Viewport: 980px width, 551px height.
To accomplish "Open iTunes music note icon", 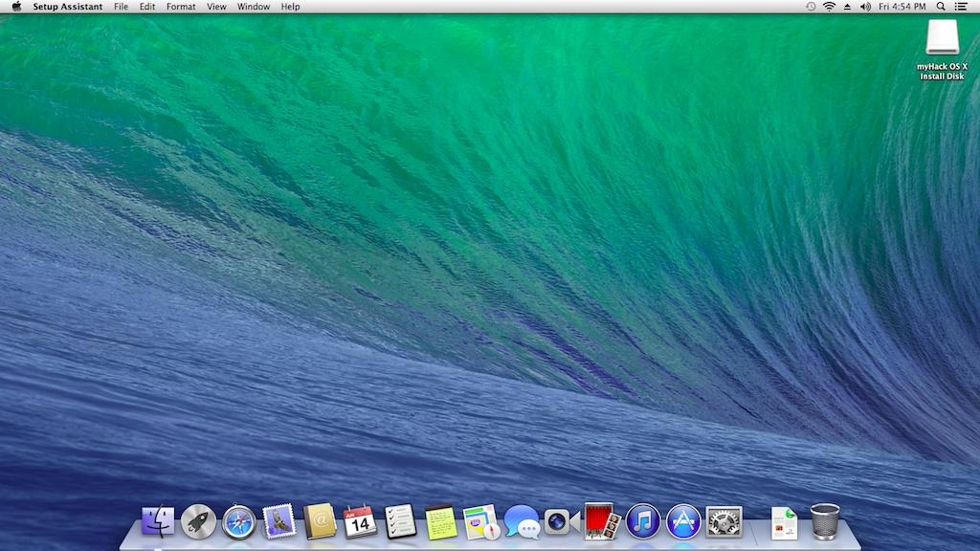I will [643, 521].
